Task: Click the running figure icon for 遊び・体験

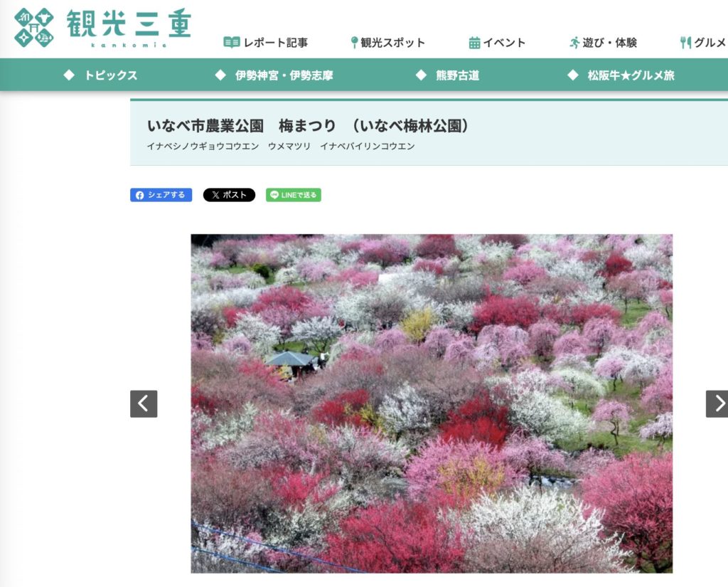Action: coord(574,43)
